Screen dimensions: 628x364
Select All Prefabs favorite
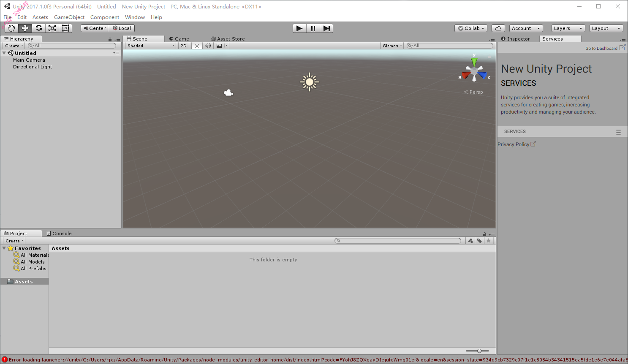coord(30,269)
